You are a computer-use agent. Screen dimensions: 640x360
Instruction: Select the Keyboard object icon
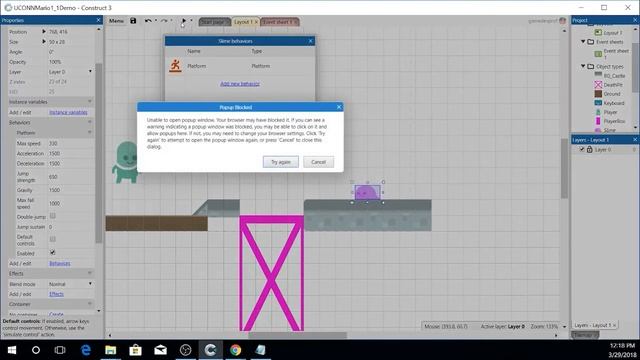[x=598, y=103]
